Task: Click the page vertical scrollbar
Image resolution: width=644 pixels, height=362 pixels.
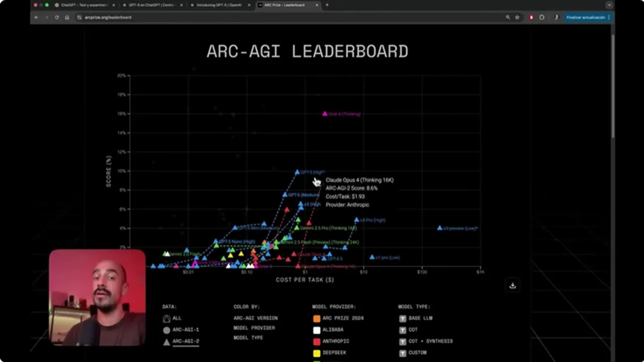Action: 612,86
